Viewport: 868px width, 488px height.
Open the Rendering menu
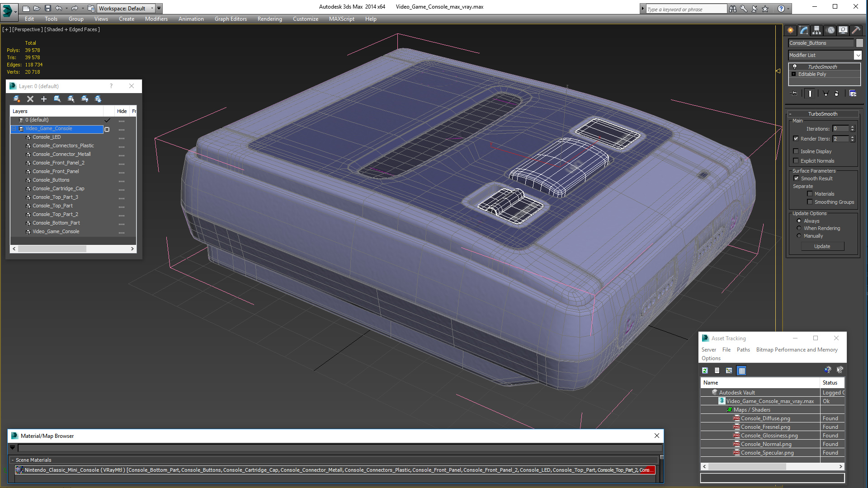[x=270, y=19]
